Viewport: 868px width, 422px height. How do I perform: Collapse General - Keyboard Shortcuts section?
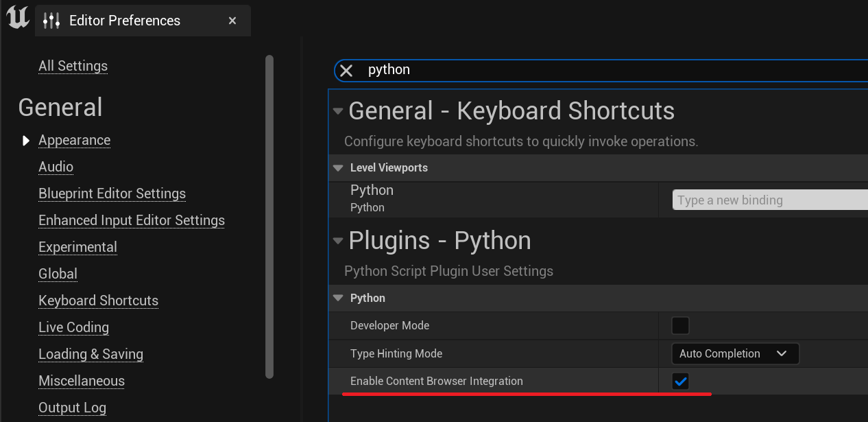337,111
